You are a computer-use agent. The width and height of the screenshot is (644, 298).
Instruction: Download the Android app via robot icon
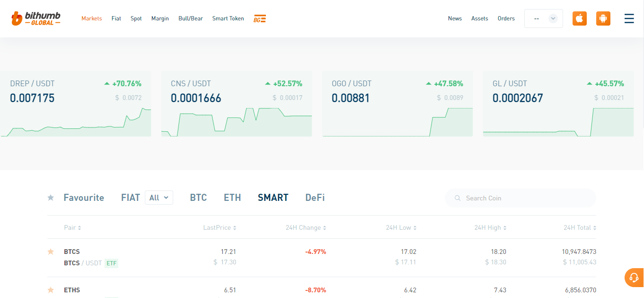pos(603,18)
